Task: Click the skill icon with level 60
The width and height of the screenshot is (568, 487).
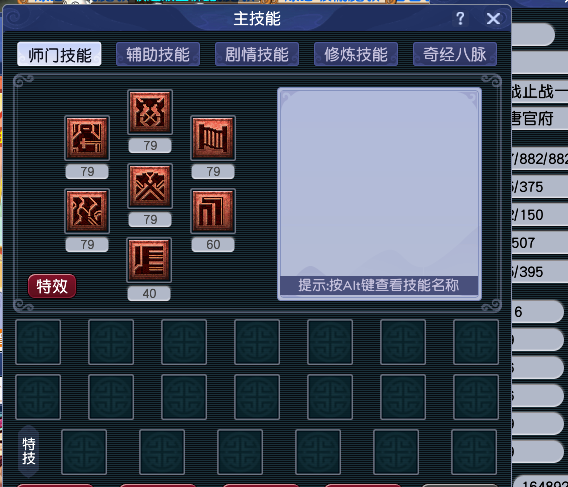Action: point(213,211)
